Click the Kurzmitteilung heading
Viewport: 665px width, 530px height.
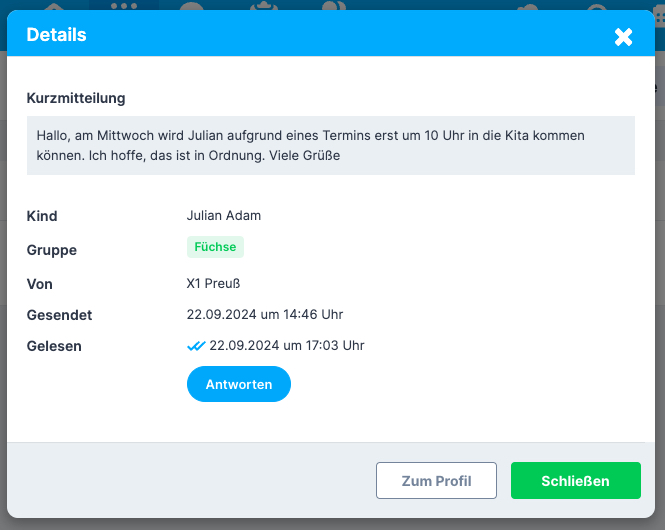click(76, 98)
